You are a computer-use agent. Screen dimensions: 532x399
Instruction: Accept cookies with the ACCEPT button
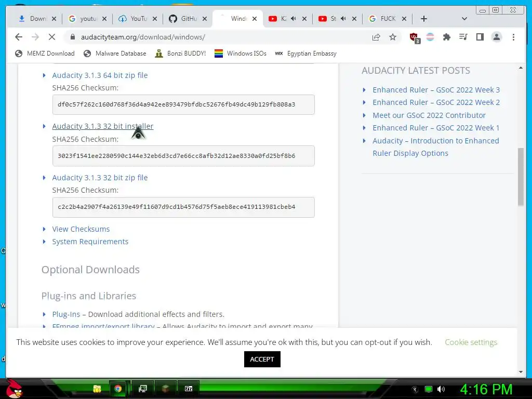coord(262,359)
